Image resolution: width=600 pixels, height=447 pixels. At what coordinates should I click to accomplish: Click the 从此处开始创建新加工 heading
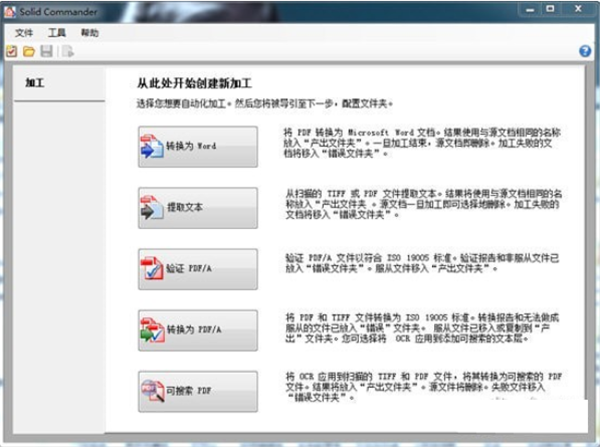(198, 83)
